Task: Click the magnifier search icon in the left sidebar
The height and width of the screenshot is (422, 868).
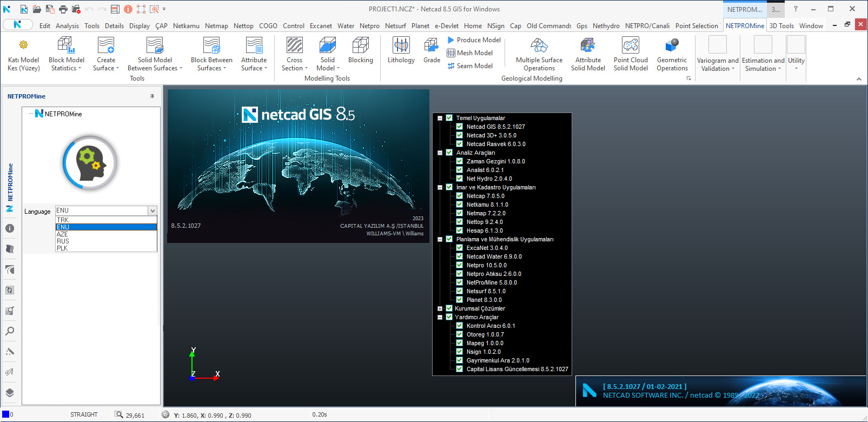Action: coord(10,331)
